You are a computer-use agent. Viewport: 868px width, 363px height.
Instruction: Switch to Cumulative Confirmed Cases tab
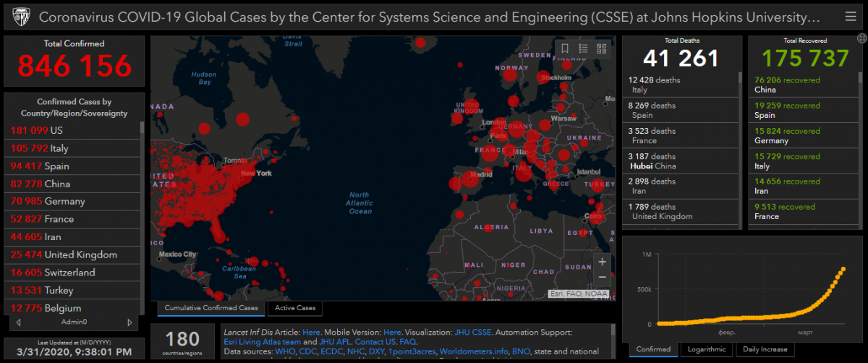click(x=211, y=308)
